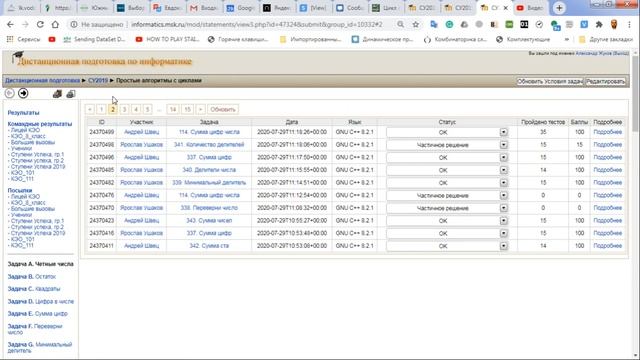Screen dimensions: 640x360
Task: Open status dropdown for submission 24370496
Action: [503, 158]
